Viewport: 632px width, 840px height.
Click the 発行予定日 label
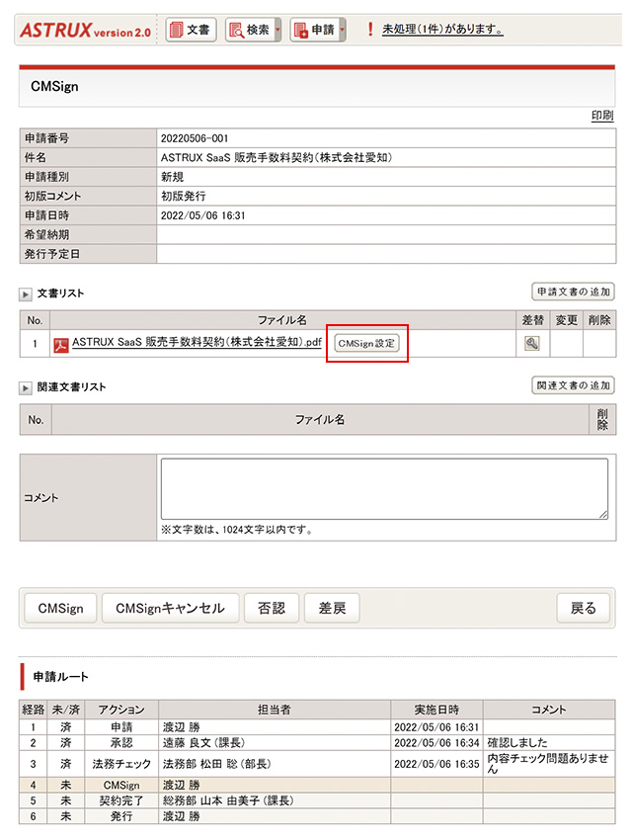[x=52, y=254]
